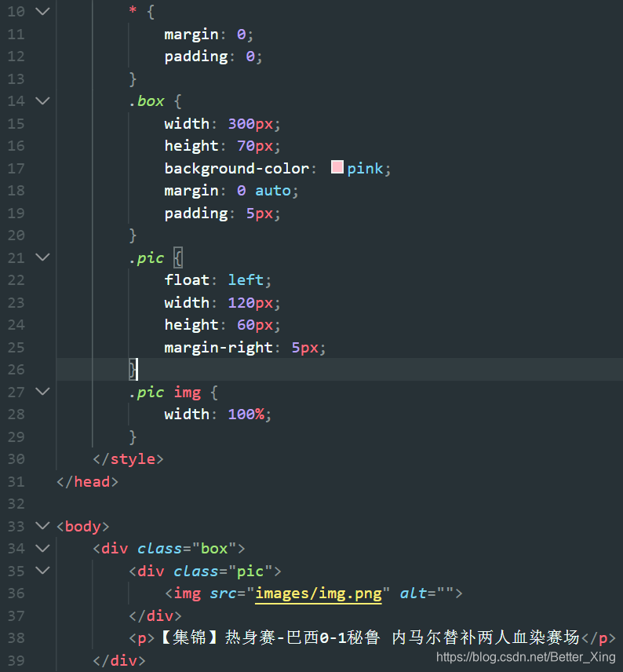This screenshot has width=623, height=672.
Task: Click the closing brace on line 26
Action: (133, 370)
